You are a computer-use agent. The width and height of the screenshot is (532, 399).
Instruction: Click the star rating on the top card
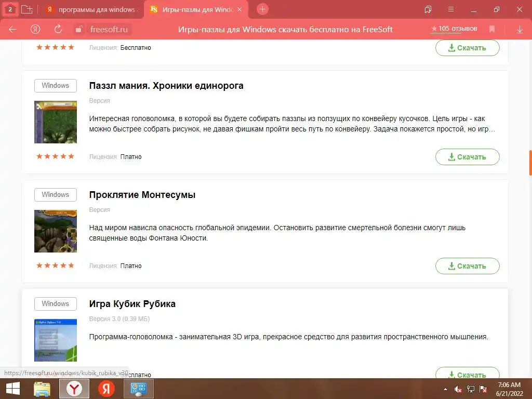(55, 47)
